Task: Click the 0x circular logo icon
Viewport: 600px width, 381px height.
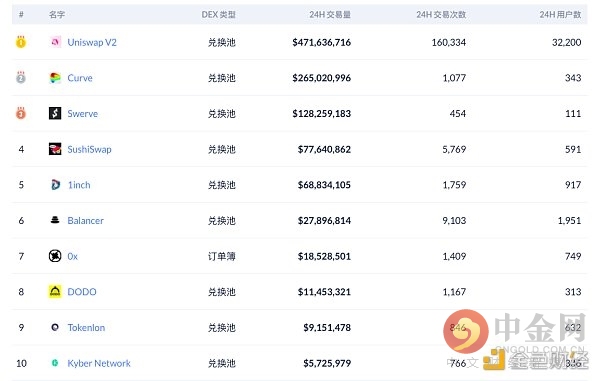Action: coord(55,256)
